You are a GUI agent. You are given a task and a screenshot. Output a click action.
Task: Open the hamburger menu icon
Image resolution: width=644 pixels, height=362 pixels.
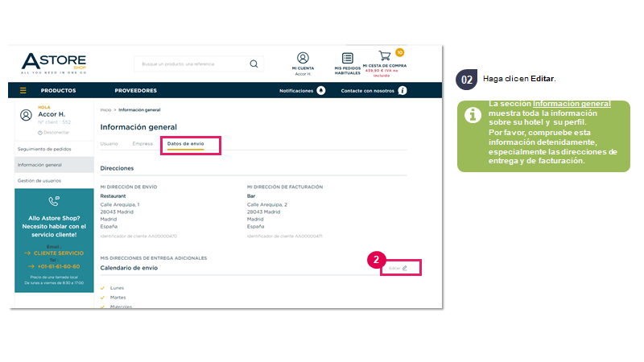(x=23, y=90)
